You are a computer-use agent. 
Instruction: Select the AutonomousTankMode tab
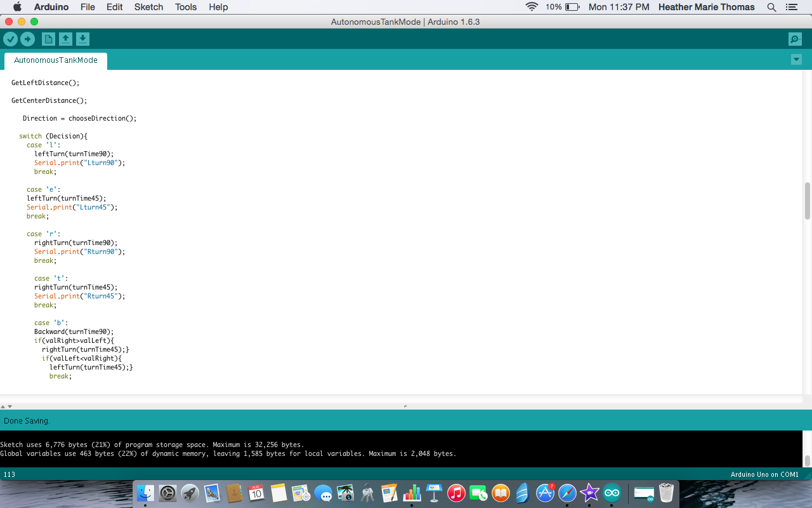click(56, 61)
